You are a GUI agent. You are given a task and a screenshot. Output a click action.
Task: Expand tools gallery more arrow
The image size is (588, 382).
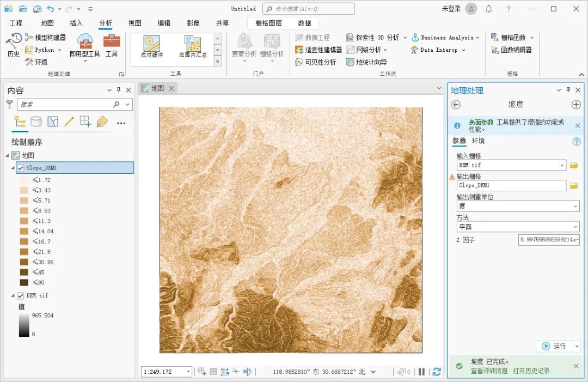(x=217, y=62)
